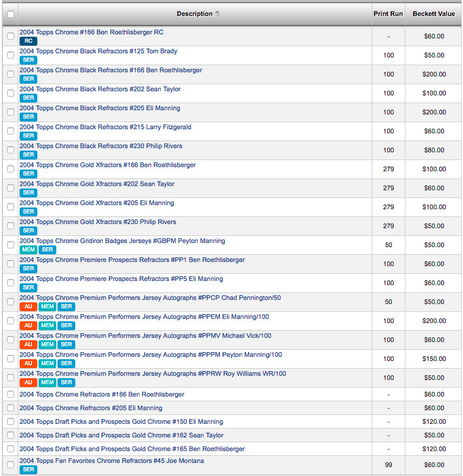463x476 pixels.
Task: Check the box for #166 Ben Roethlisberger RC
Action: 11,36
